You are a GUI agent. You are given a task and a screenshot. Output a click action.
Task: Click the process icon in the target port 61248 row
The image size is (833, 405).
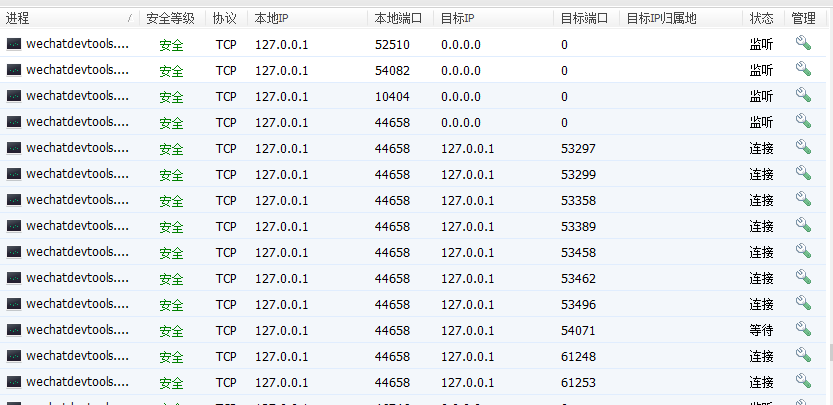14,357
